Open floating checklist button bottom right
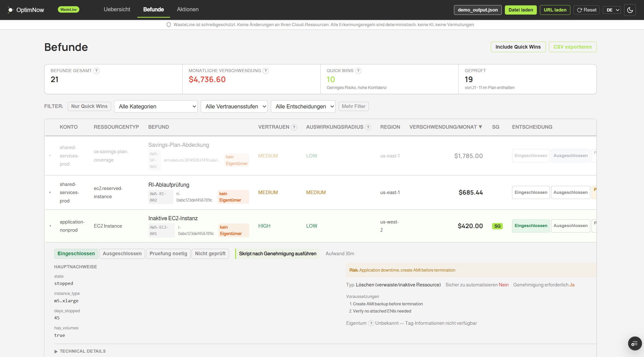 (x=635, y=344)
